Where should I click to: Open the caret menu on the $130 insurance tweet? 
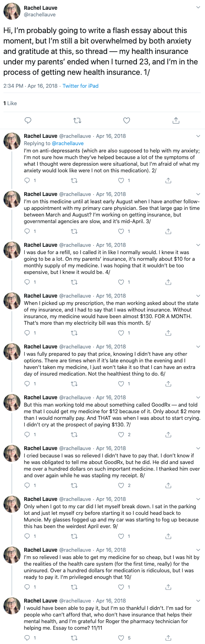click(x=198, y=296)
